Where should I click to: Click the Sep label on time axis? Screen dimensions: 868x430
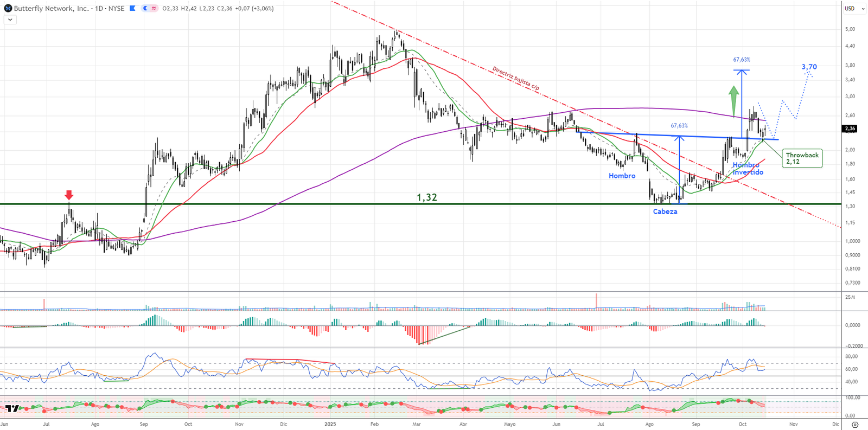pyautogui.click(x=144, y=424)
